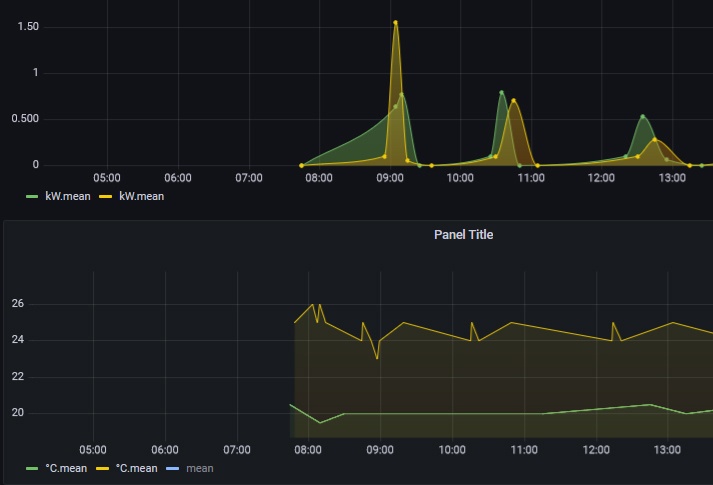Click the green kW.mean legend color swatch
Screen dimensions: 713x485
tap(32, 196)
